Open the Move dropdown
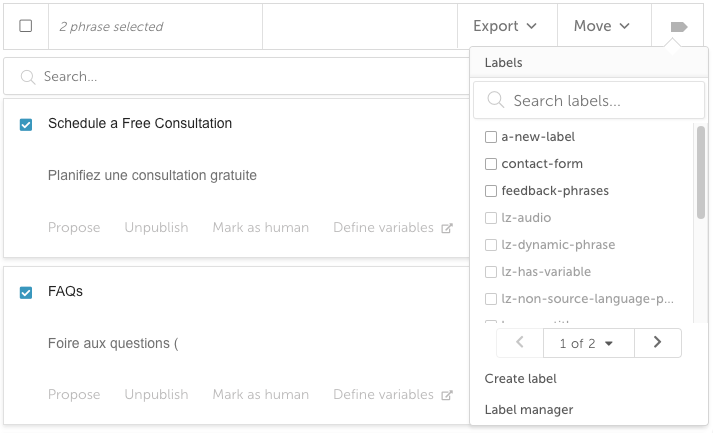This screenshot has width=713, height=433. pos(602,26)
